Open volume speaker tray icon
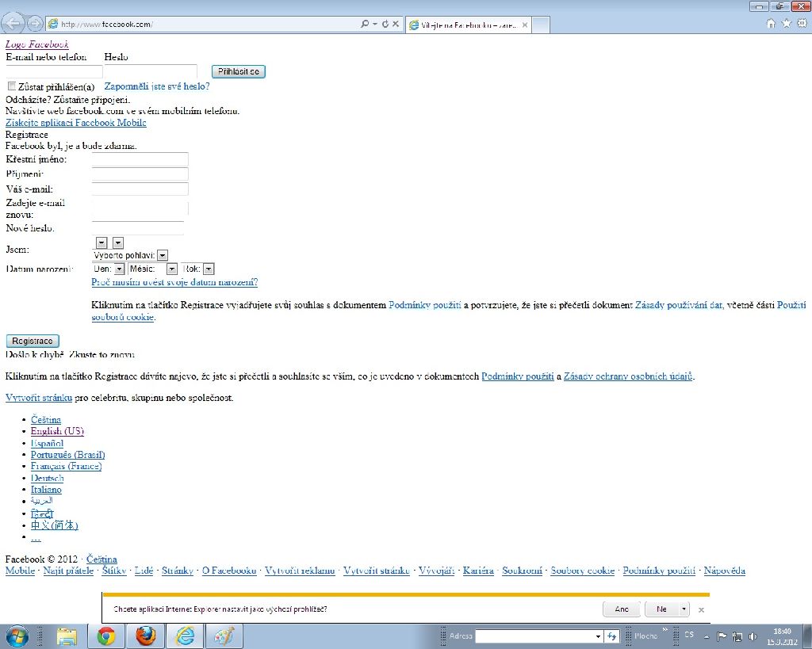The image size is (812, 649). (x=753, y=636)
